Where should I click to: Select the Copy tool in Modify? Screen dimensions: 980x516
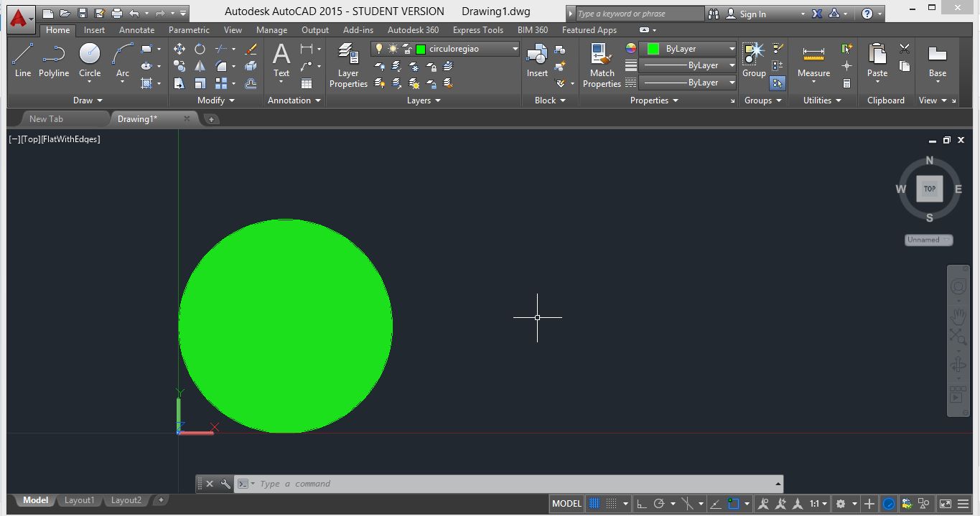point(179,66)
